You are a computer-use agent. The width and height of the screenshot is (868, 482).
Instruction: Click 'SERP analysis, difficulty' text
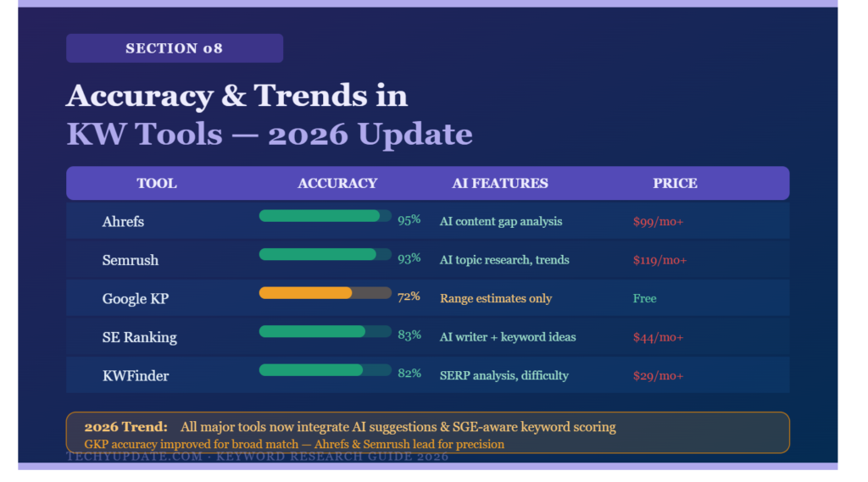tap(504, 375)
